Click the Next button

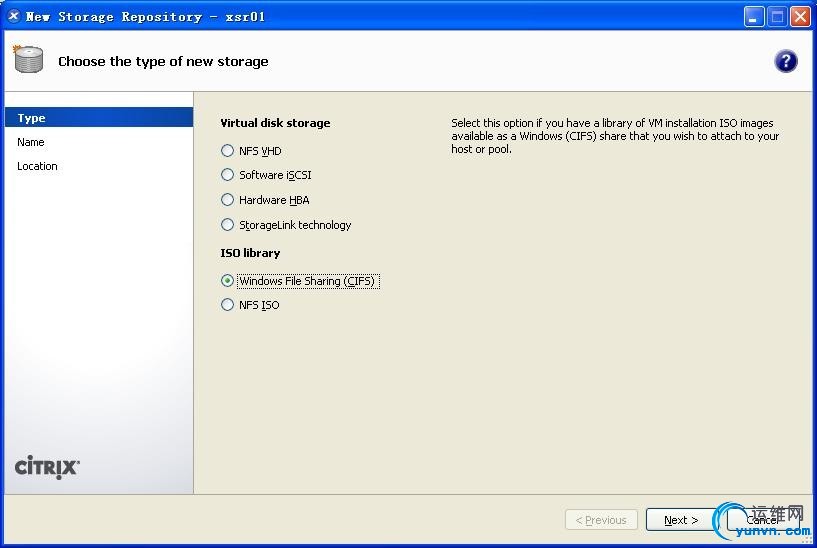coord(681,520)
